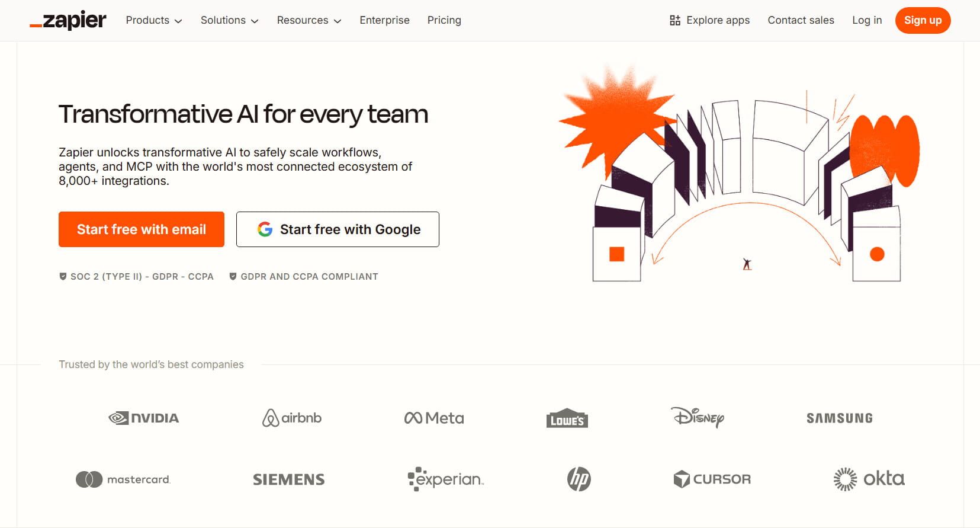Click the Google G icon
The height and width of the screenshot is (528, 980).
(x=265, y=229)
